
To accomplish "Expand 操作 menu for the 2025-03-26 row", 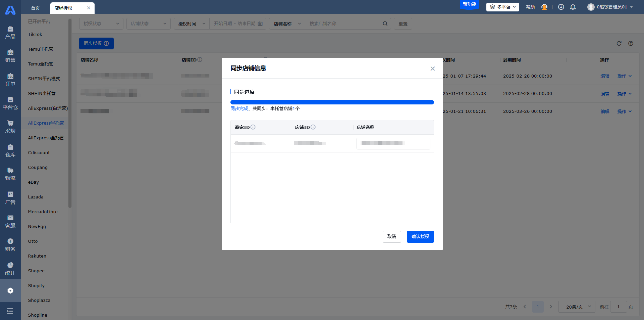I will (624, 111).
